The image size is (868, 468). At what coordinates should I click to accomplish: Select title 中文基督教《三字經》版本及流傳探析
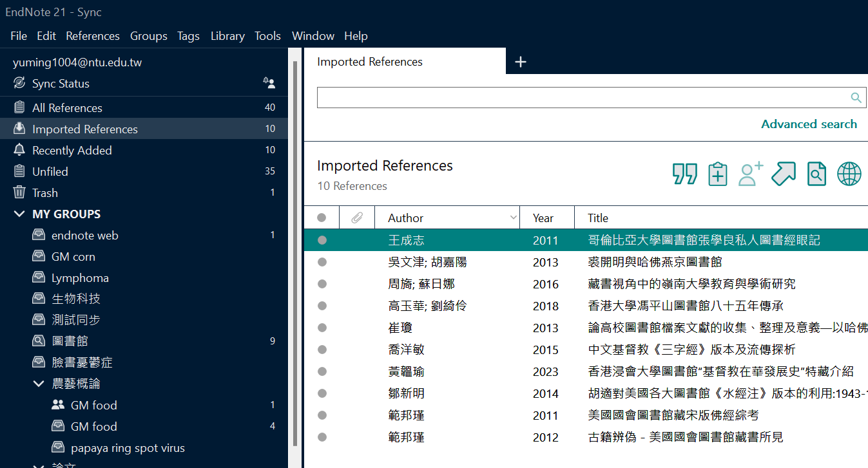[691, 350]
